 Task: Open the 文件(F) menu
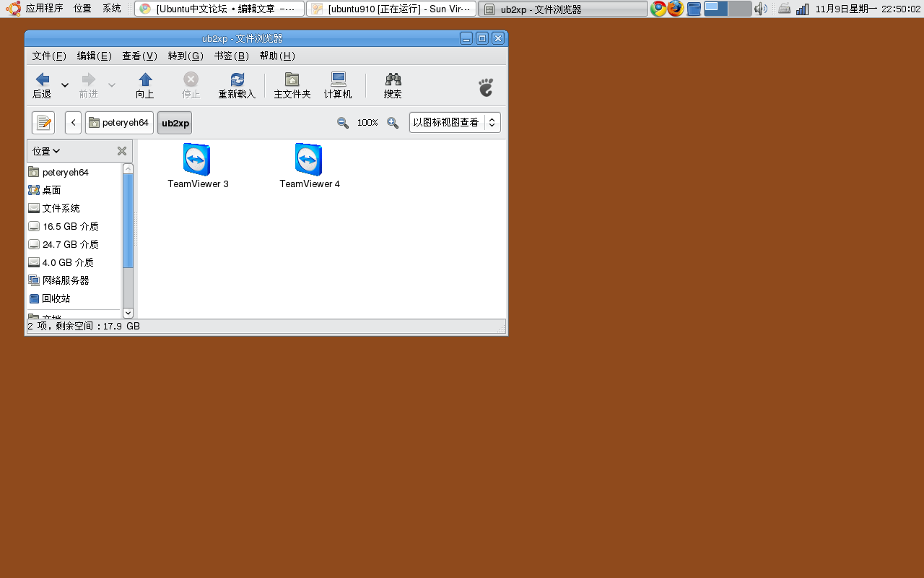point(49,56)
